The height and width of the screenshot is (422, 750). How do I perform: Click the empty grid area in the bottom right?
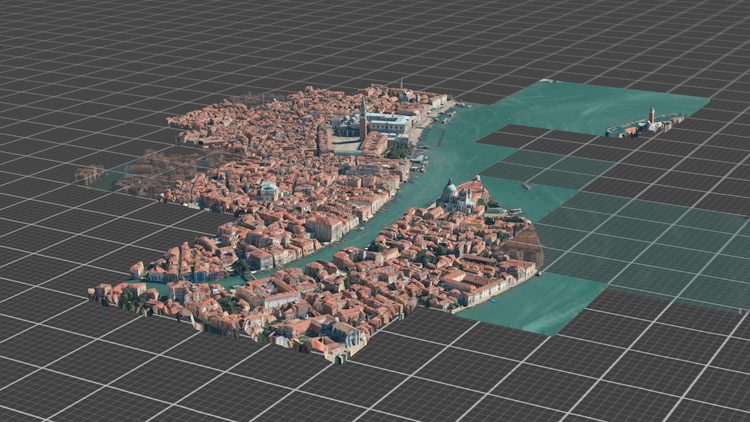point(650,370)
